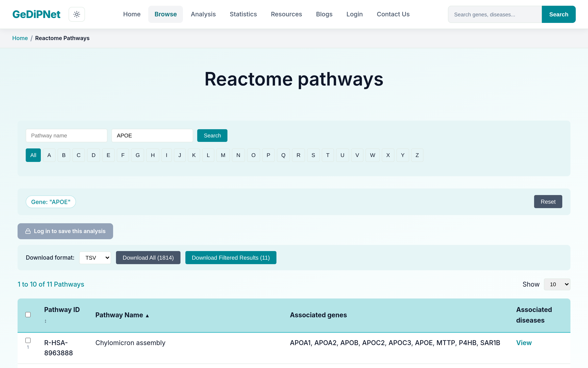Filter pathways by letter M

[x=223, y=155]
